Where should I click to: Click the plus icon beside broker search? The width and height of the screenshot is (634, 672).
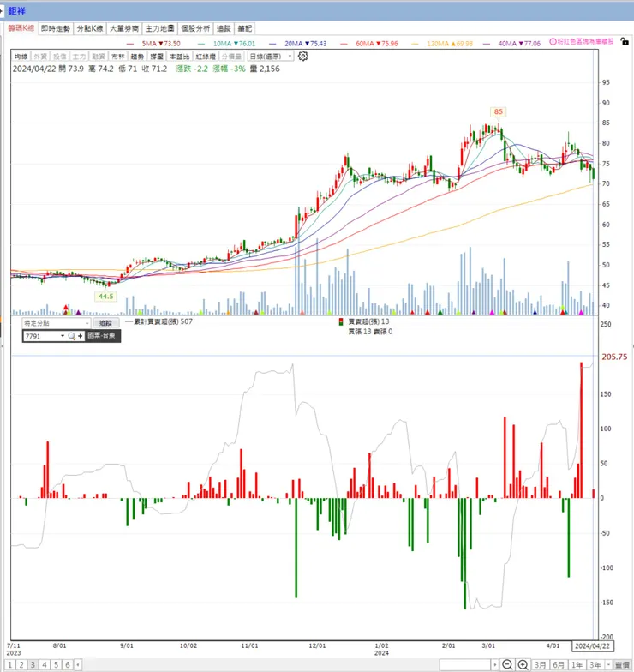point(81,336)
